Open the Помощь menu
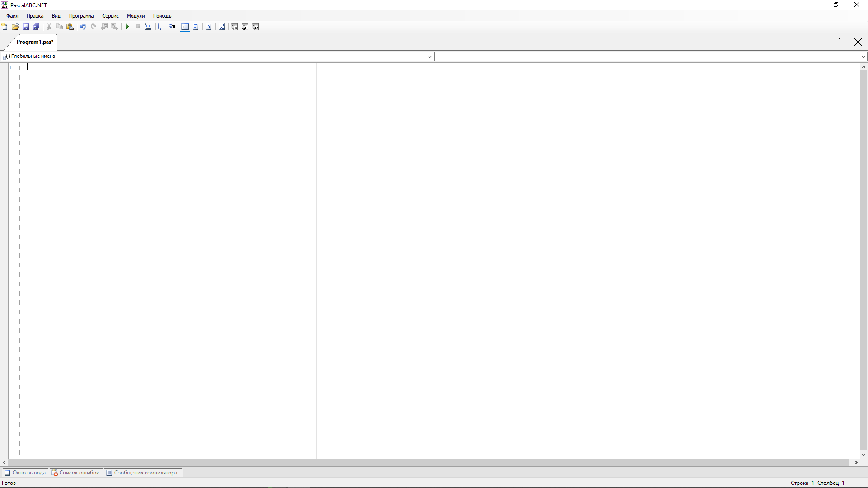 (162, 16)
